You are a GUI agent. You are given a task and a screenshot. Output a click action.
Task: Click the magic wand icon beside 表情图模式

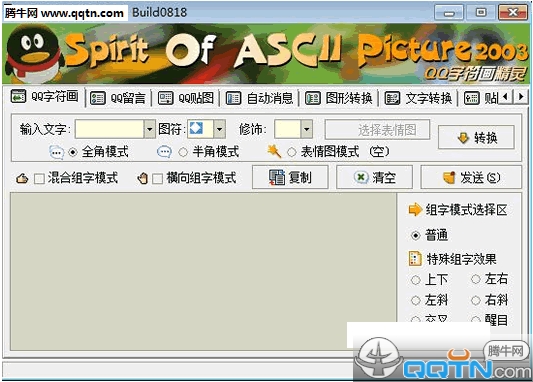274,152
